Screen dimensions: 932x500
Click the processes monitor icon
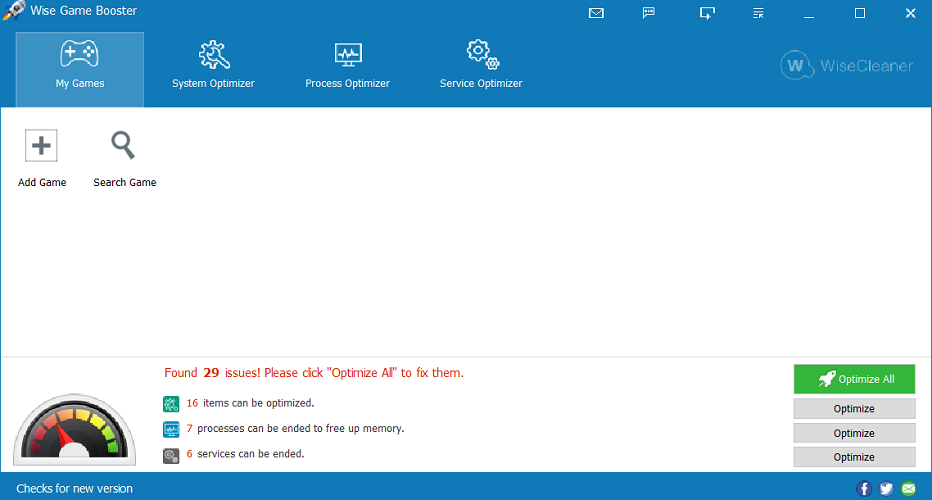[x=171, y=429]
